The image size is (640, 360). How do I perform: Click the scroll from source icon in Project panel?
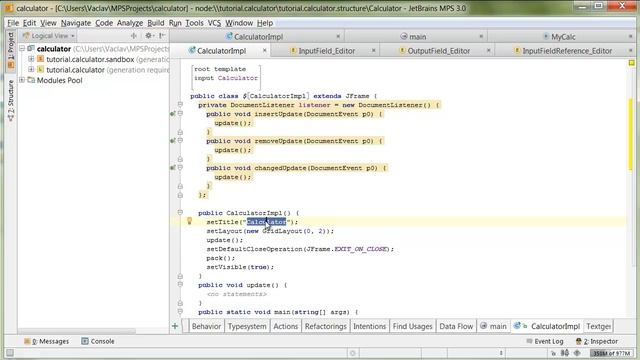click(133, 36)
